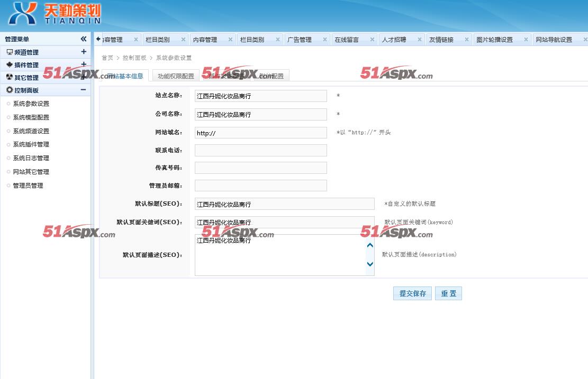Close the 在线留言 tab
The height and width of the screenshot is (379, 588).
pos(372,40)
